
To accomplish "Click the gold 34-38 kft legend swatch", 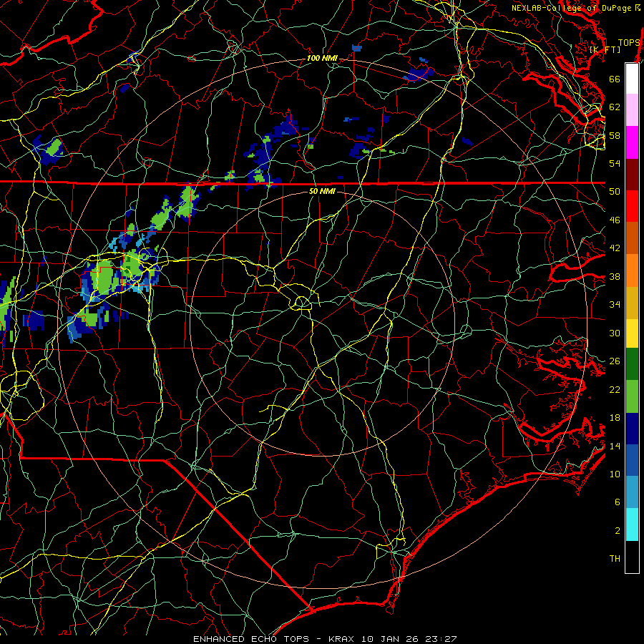I will coord(632,303).
